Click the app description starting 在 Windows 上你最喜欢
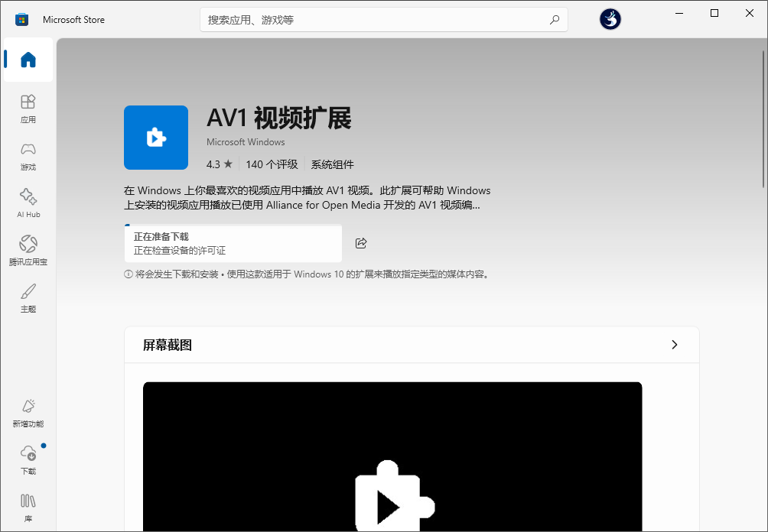 [x=307, y=198]
